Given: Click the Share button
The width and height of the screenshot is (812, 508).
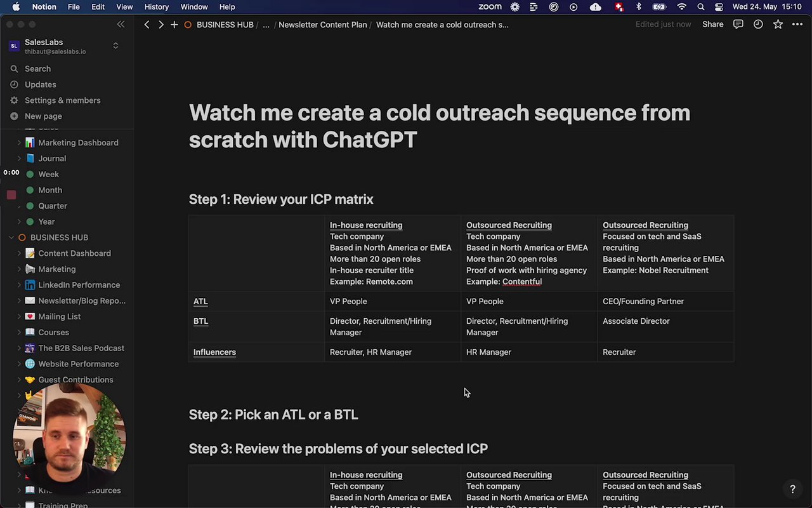Looking at the screenshot, I should 712,24.
